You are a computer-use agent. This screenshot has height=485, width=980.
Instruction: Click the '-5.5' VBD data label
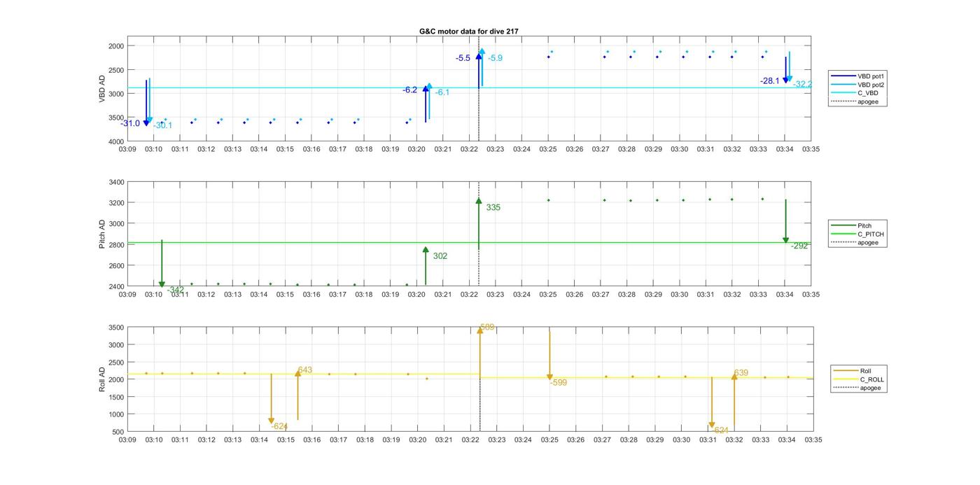pyautogui.click(x=463, y=58)
